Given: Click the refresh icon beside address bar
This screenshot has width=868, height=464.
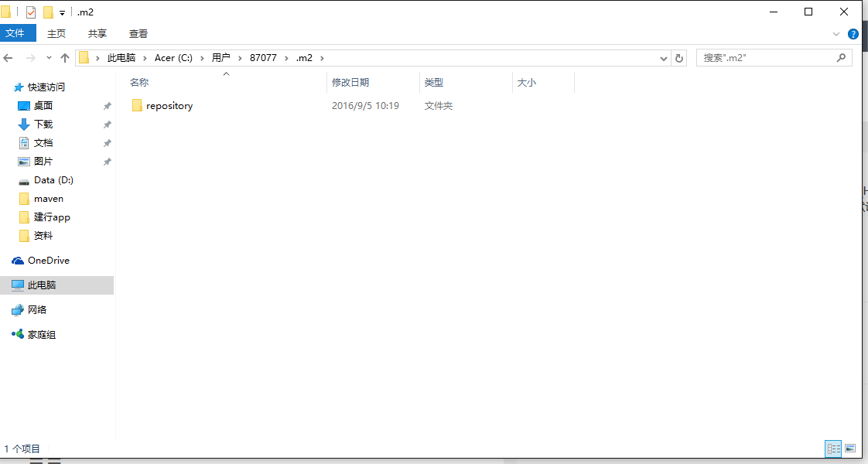Looking at the screenshot, I should tap(679, 57).
